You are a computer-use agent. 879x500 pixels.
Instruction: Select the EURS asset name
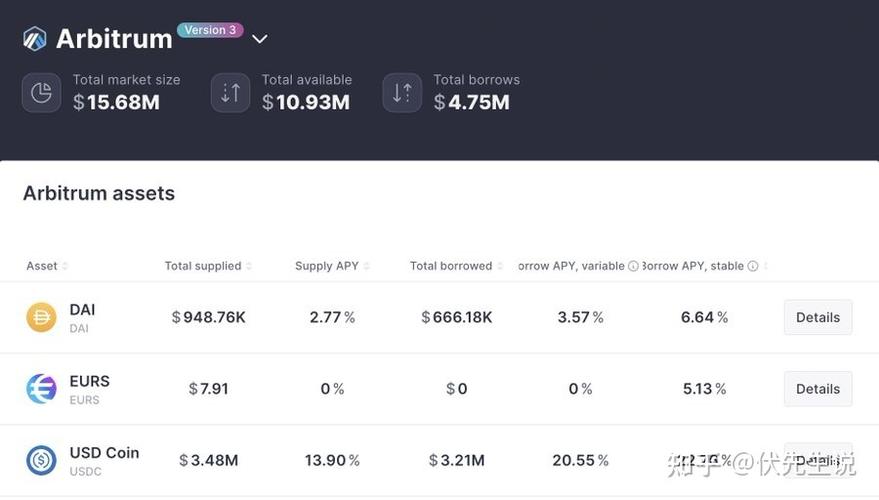pos(90,381)
